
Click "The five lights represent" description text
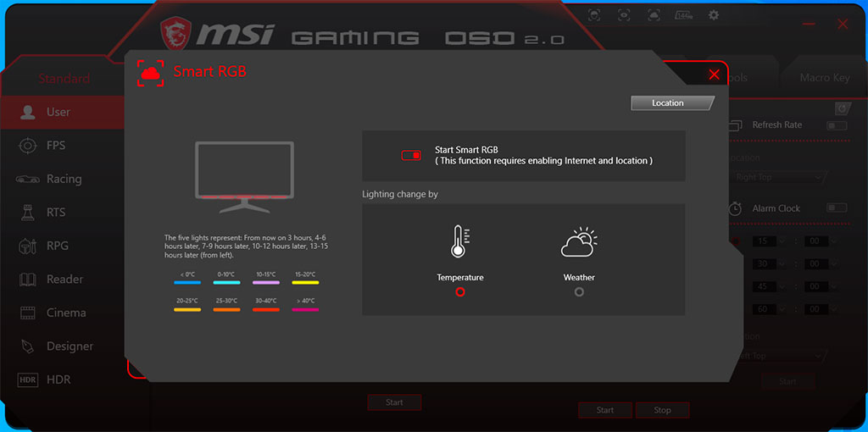coord(247,246)
